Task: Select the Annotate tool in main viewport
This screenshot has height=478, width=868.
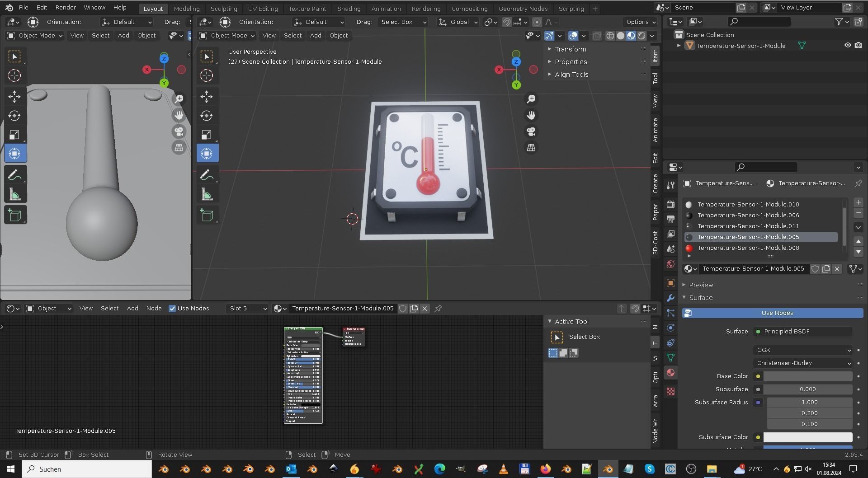Action: pos(207,175)
